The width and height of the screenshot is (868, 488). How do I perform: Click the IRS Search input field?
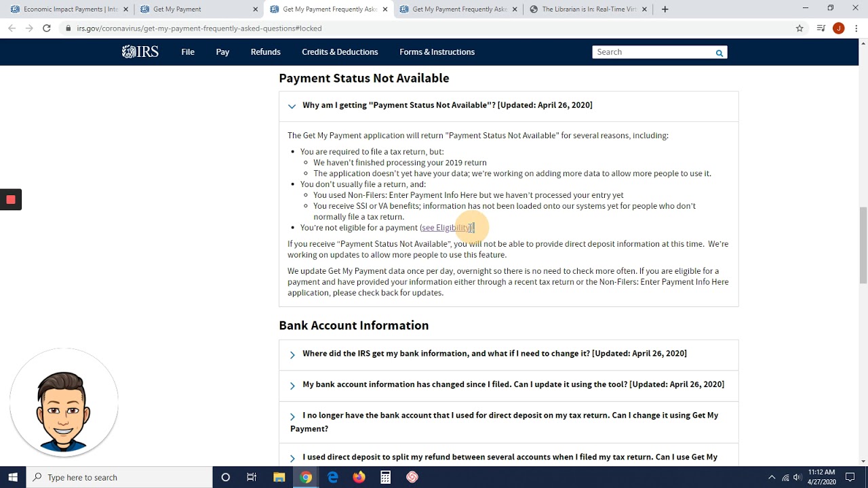[652, 52]
